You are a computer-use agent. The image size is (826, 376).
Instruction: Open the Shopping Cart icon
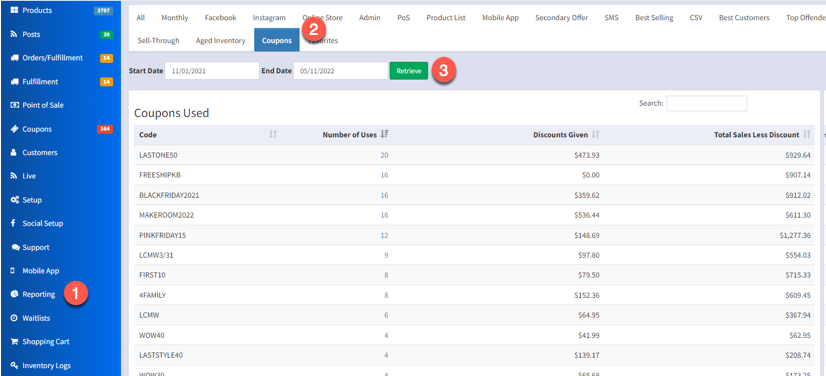[x=14, y=342]
